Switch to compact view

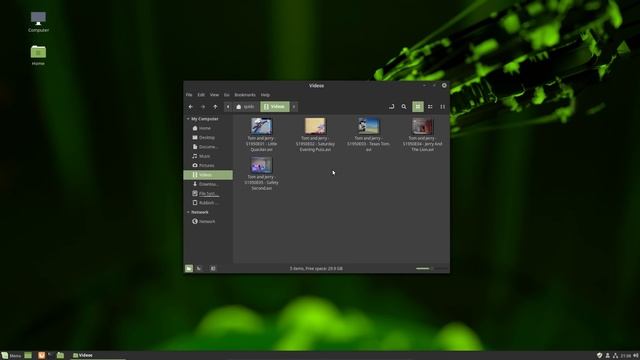click(x=442, y=107)
